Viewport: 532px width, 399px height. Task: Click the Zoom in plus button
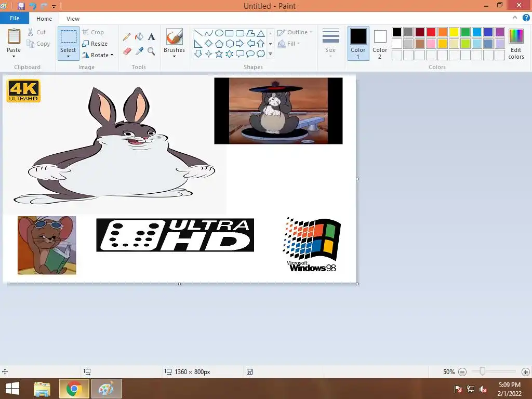tap(526, 372)
